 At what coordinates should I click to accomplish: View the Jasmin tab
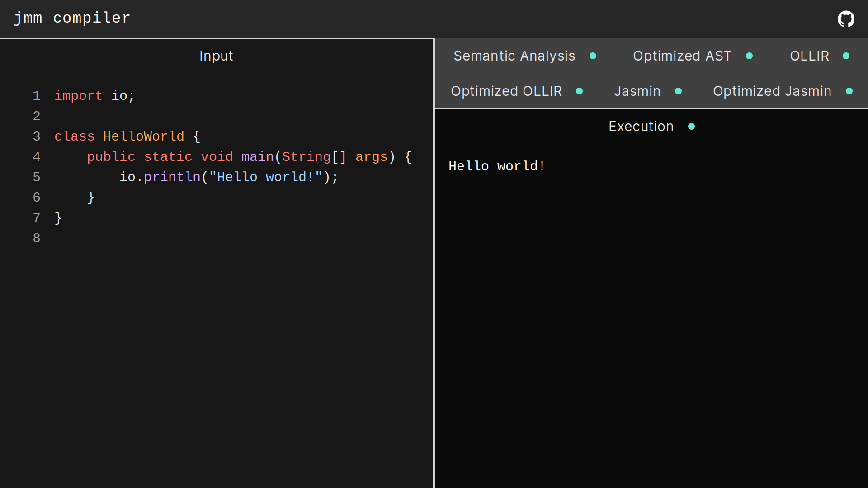click(x=637, y=91)
